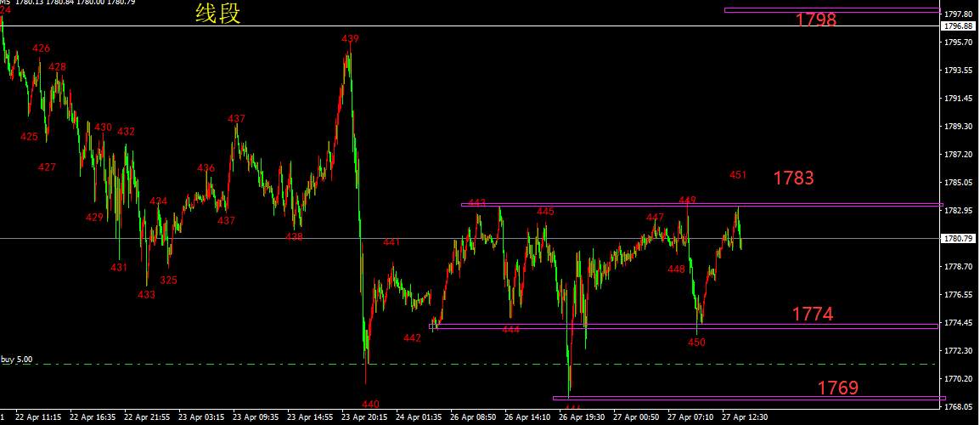Viewport: 980px width, 425px height.
Task: Select segment label 434
Action: (x=159, y=201)
